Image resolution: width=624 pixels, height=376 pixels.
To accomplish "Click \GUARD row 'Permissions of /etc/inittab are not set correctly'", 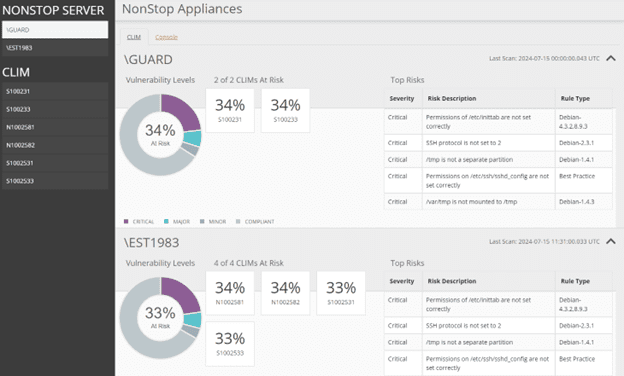I will coord(498,122).
